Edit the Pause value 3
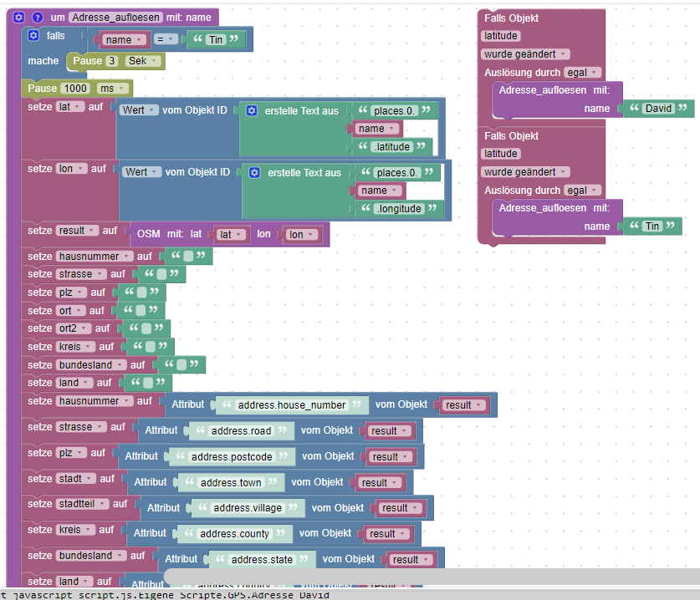 (111, 61)
